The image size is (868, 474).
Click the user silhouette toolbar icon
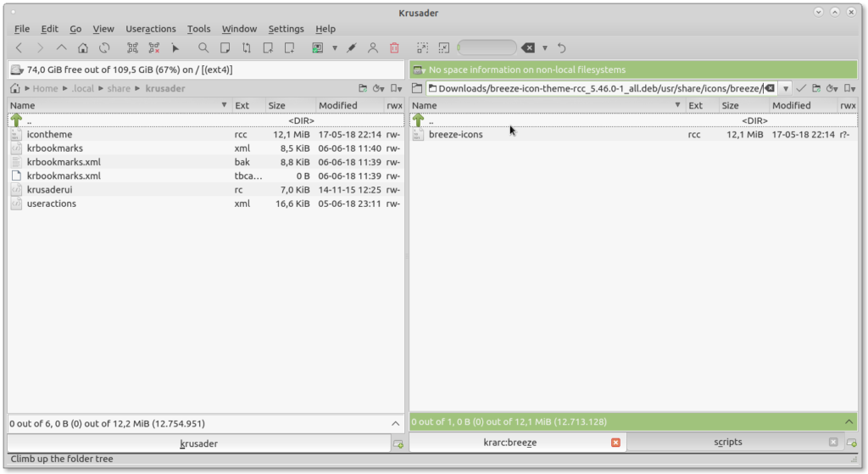pos(373,48)
